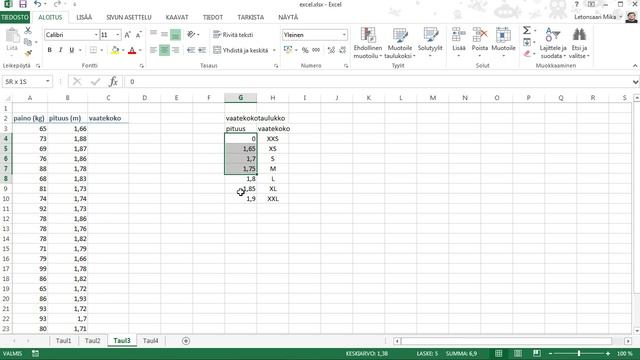640x360 pixels.
Task: Increase font size with larger A icon
Action: (128, 35)
